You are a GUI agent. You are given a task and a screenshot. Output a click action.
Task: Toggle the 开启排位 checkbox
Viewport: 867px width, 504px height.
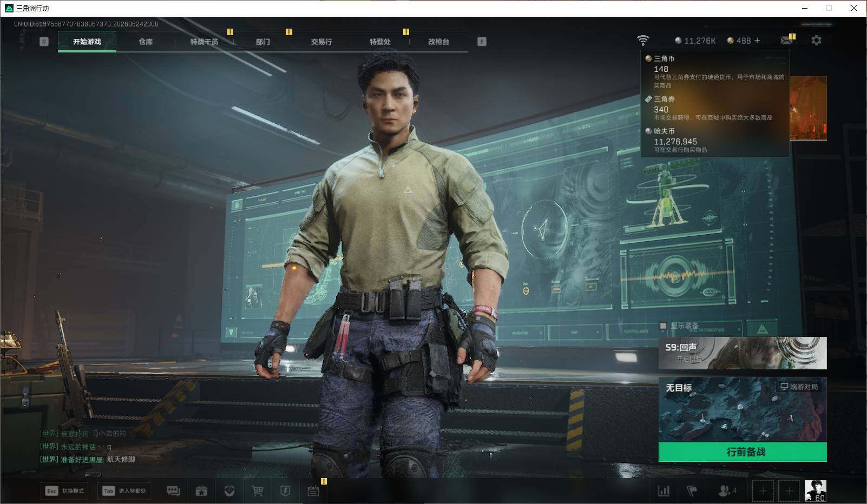point(669,359)
